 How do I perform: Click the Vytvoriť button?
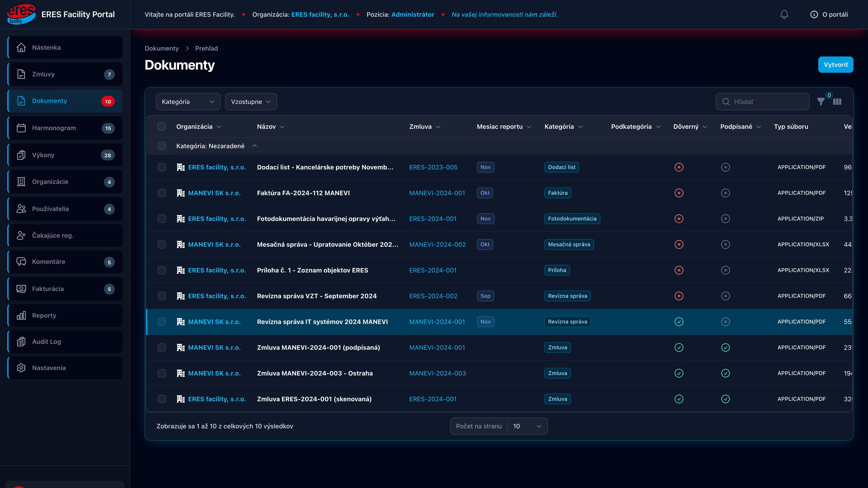click(836, 65)
